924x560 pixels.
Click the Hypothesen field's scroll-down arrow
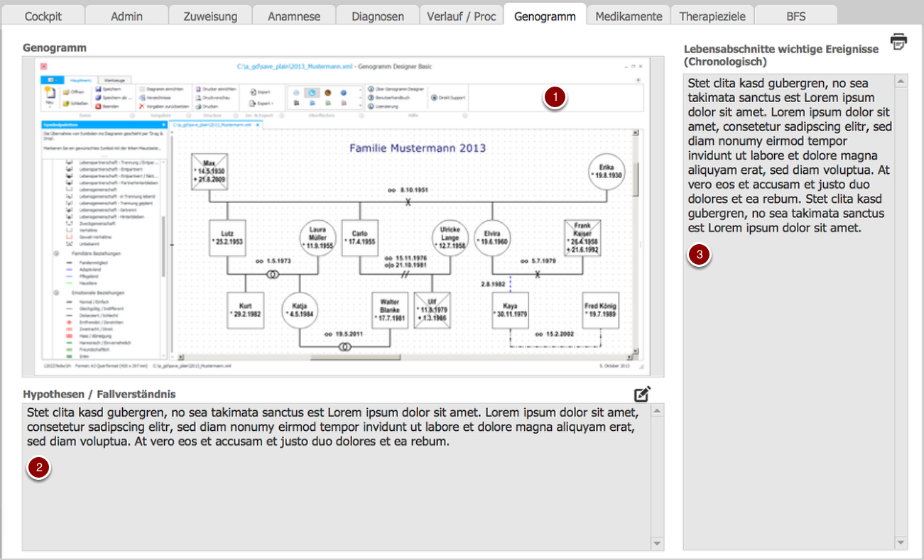[657, 543]
